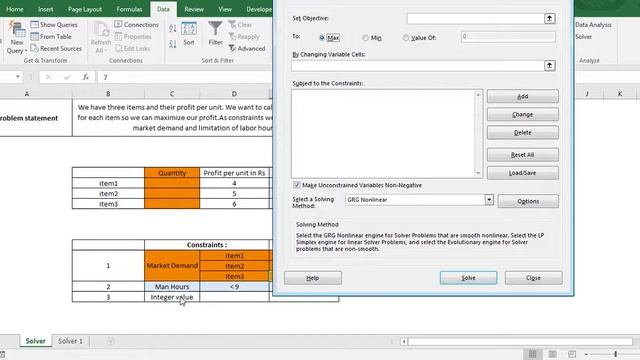
Task: Add new sheet plus icon
Action: click(110, 341)
